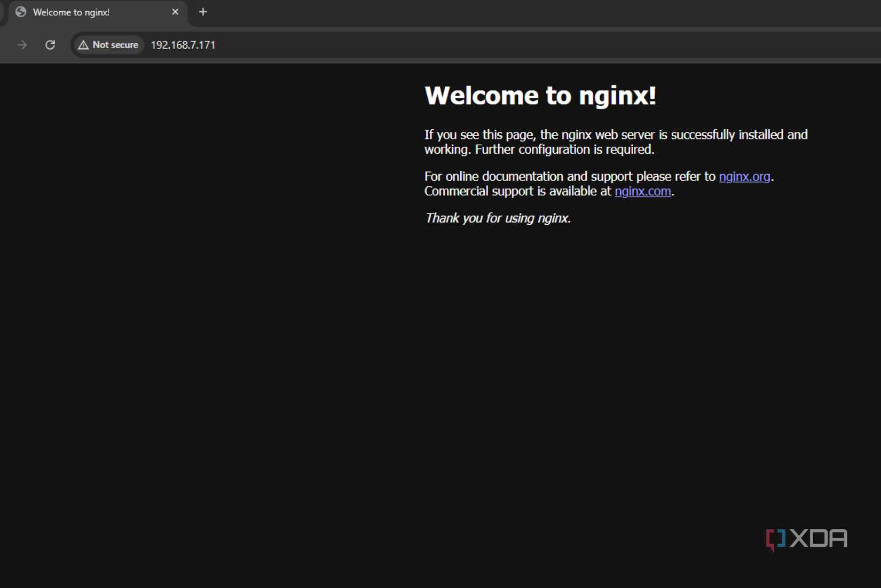Select the IP address text in the omnibox
The width and height of the screenshot is (881, 588).
click(183, 45)
